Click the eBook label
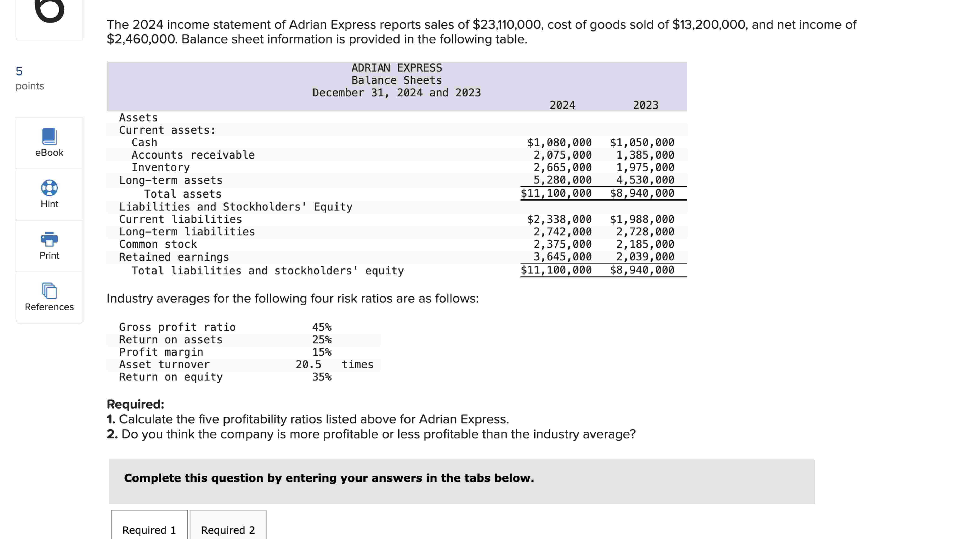This screenshot has width=980, height=539. coord(50,153)
